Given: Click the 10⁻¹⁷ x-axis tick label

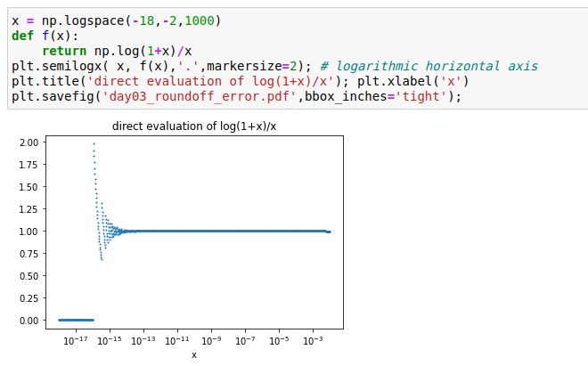Looking at the screenshot, I should (x=77, y=340).
